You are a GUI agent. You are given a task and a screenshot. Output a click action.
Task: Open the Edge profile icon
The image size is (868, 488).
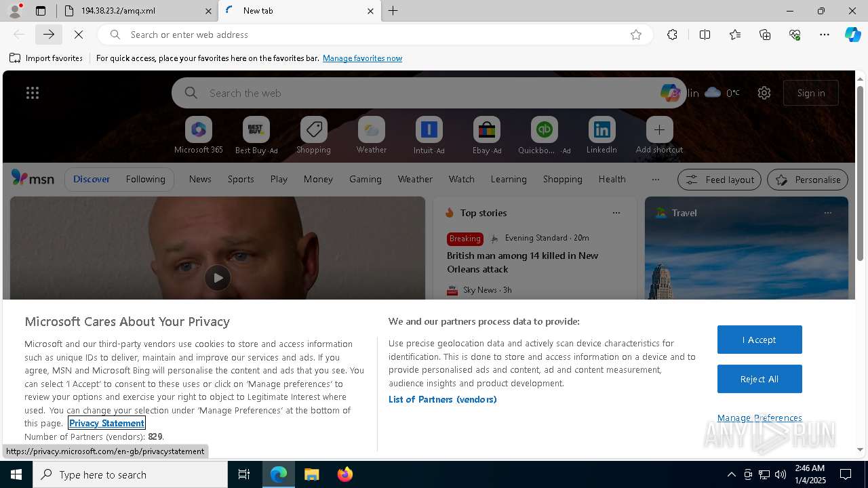(x=14, y=11)
